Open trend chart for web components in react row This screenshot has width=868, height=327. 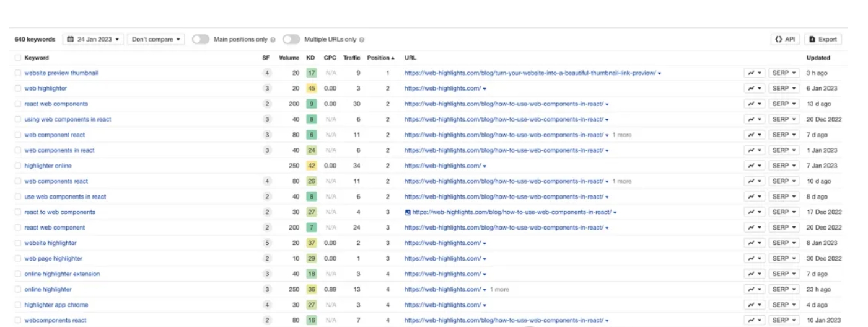click(754, 150)
